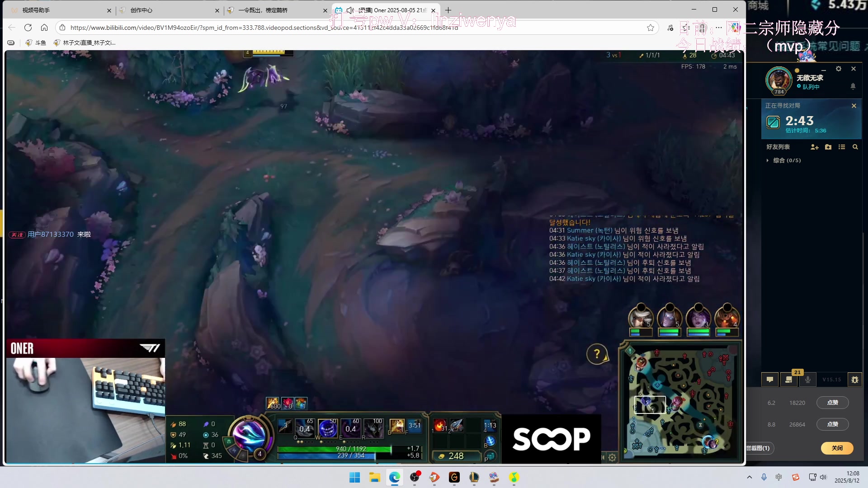Image resolution: width=868 pixels, height=488 pixels.
Task: Open the browser media control icon
Action: click(670, 28)
